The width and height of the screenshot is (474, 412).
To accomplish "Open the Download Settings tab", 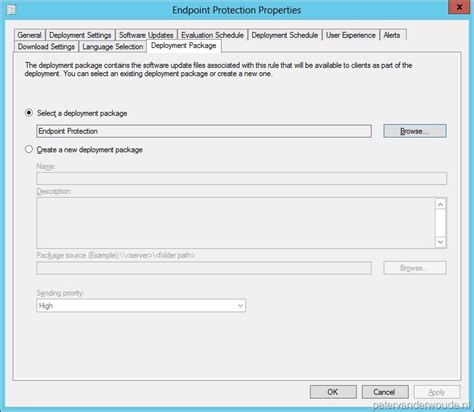I will tap(46, 47).
